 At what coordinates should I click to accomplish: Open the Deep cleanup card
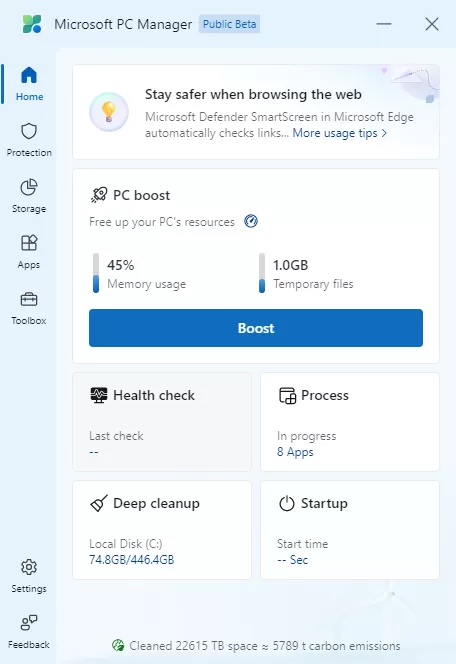(162, 530)
